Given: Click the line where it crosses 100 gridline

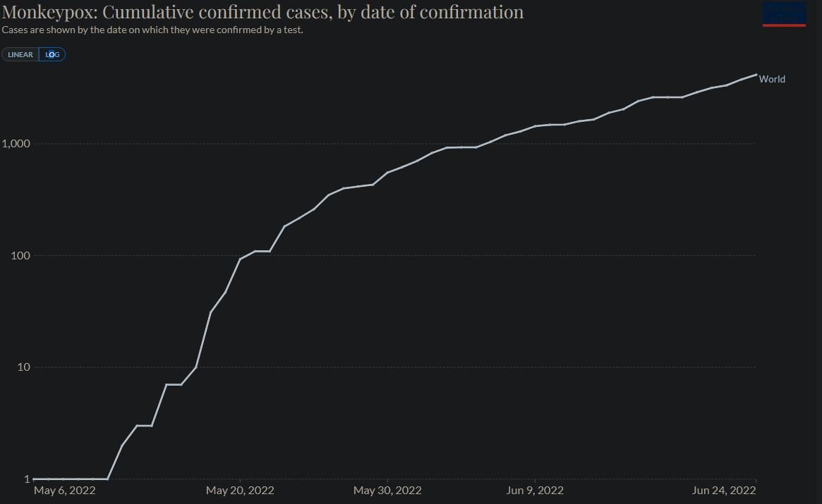Looking at the screenshot, I should tap(243, 255).
